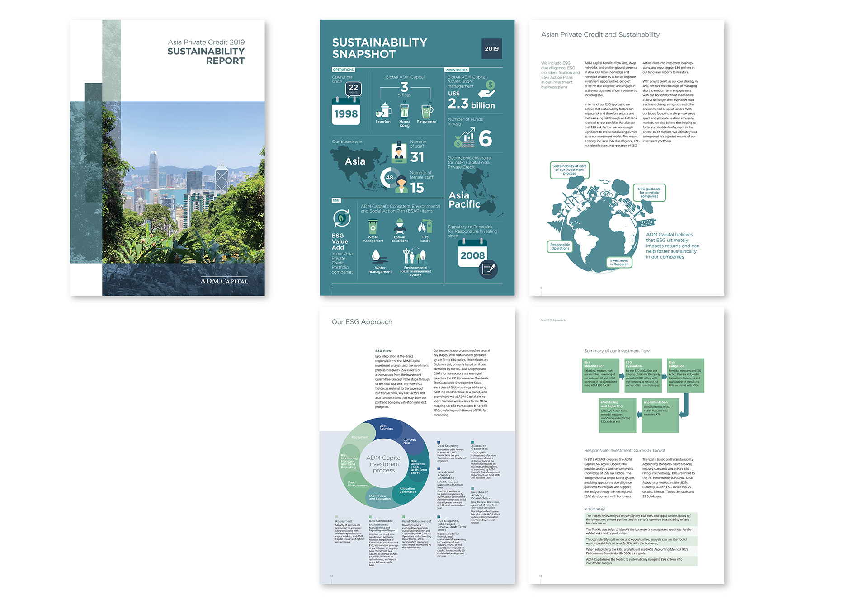868x614 pixels.
Task: Select the Deal Sourcing segment of the wheel
Action: tap(385, 427)
